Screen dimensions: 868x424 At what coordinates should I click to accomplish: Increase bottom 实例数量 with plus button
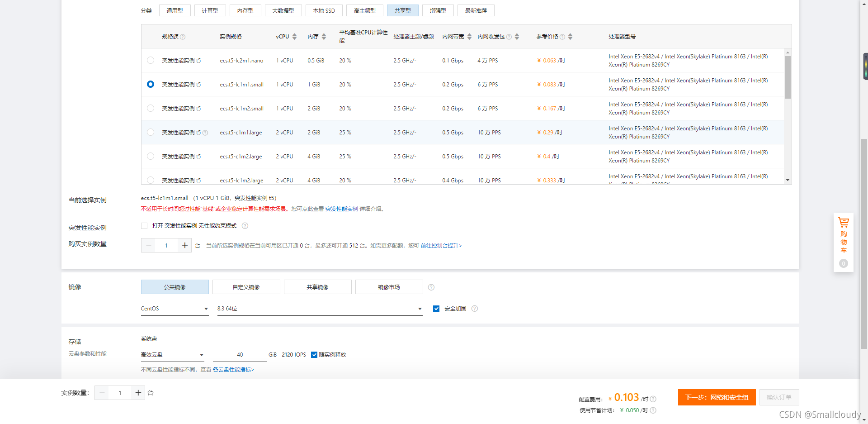[x=138, y=393]
